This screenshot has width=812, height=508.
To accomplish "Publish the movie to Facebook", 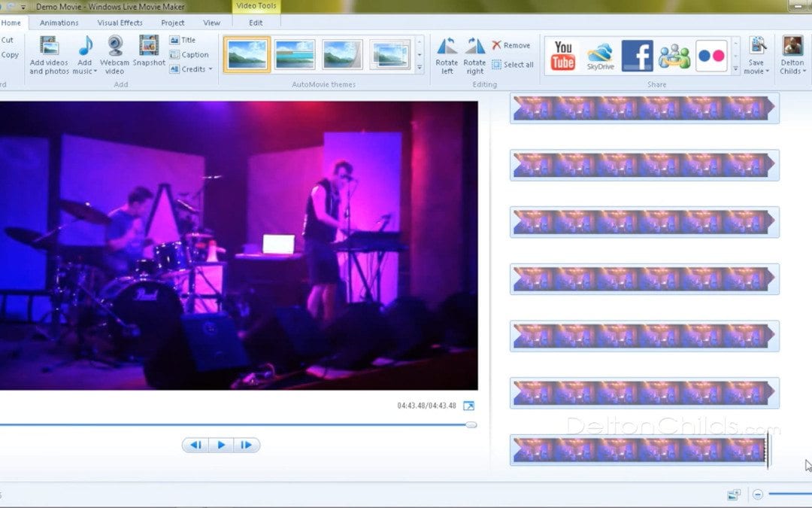I will coord(638,56).
